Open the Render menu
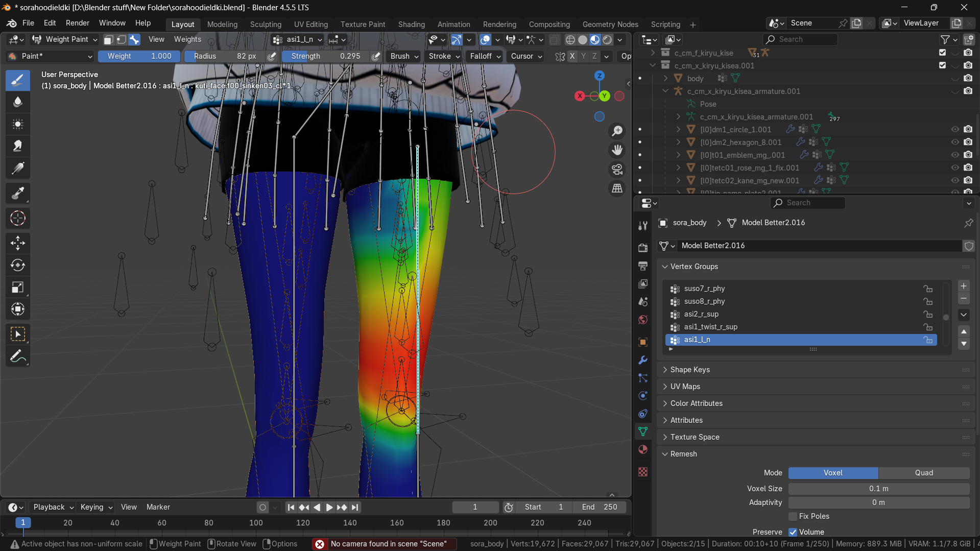980x551 pixels. (x=77, y=23)
